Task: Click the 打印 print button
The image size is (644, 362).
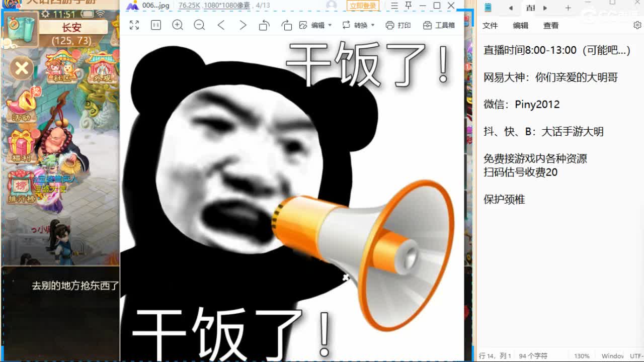Action: 398,25
